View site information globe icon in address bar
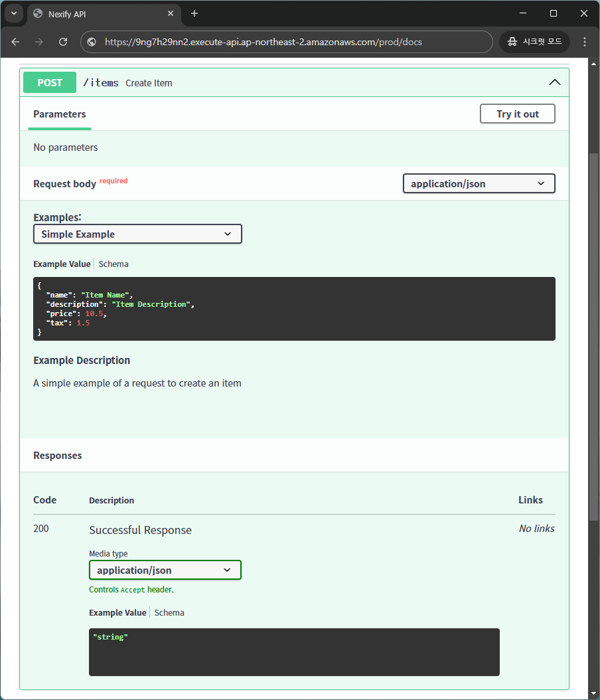 [92, 42]
